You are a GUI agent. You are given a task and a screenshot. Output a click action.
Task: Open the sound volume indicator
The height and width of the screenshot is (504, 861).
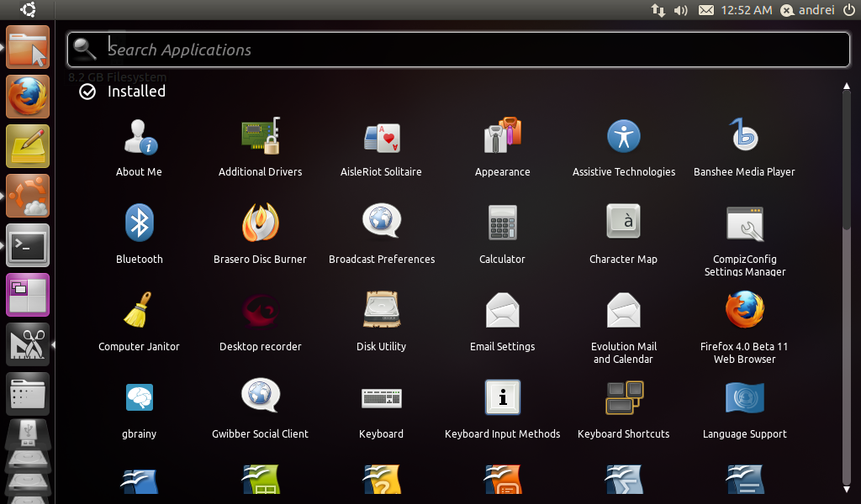point(681,10)
